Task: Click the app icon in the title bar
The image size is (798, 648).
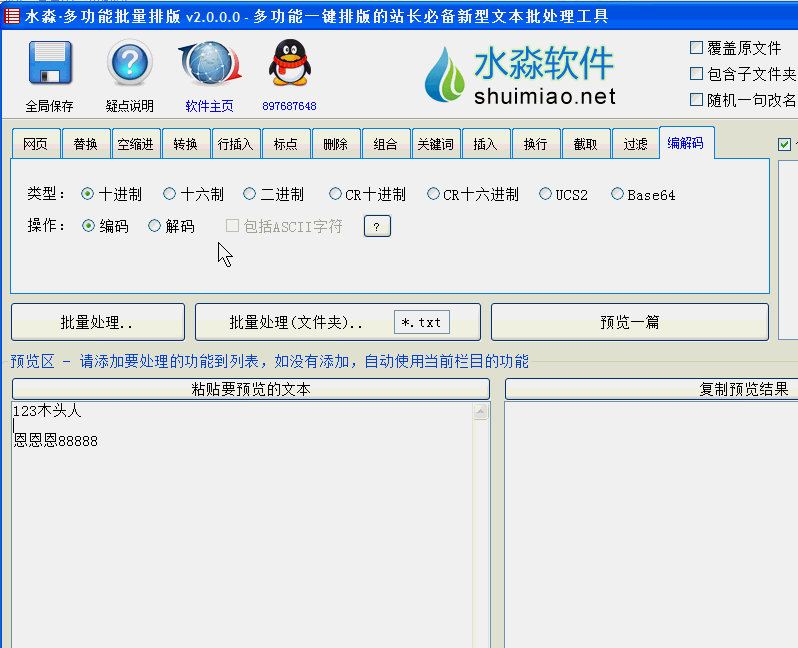Action: (x=11, y=16)
